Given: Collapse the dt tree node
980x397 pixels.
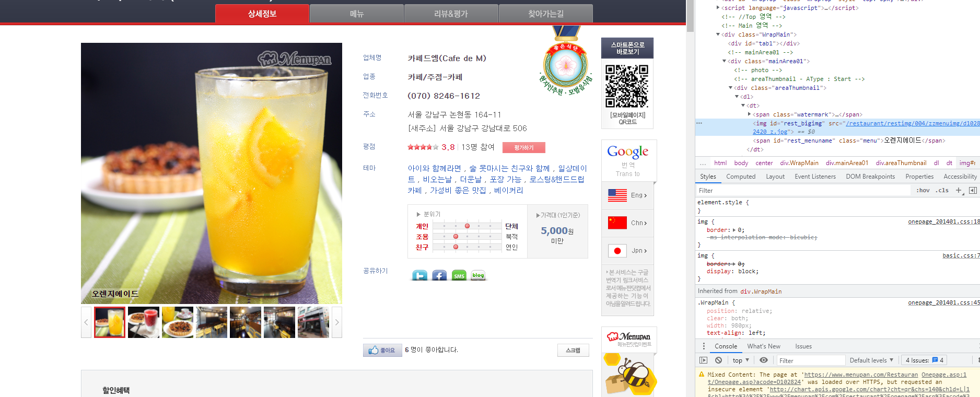Looking at the screenshot, I should (743, 106).
